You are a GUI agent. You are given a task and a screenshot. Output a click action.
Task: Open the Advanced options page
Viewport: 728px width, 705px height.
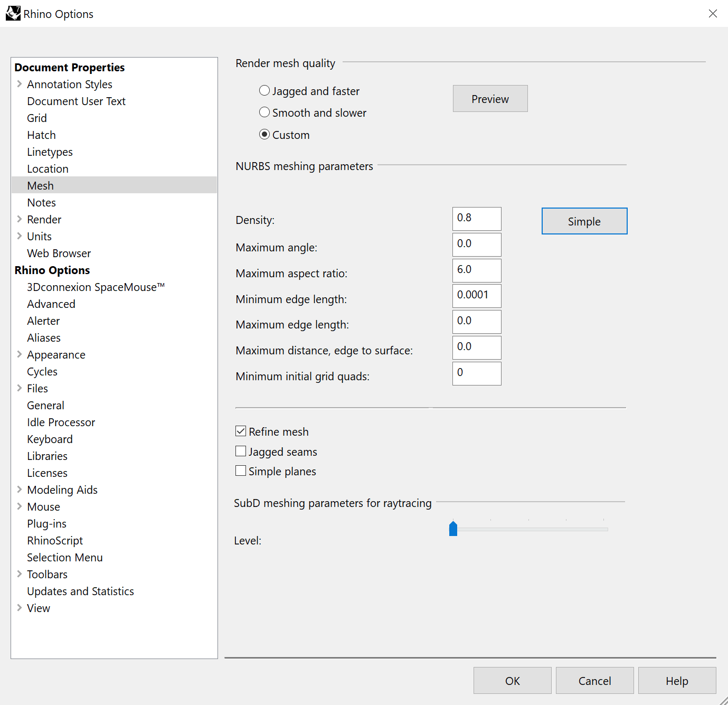pyautogui.click(x=51, y=304)
